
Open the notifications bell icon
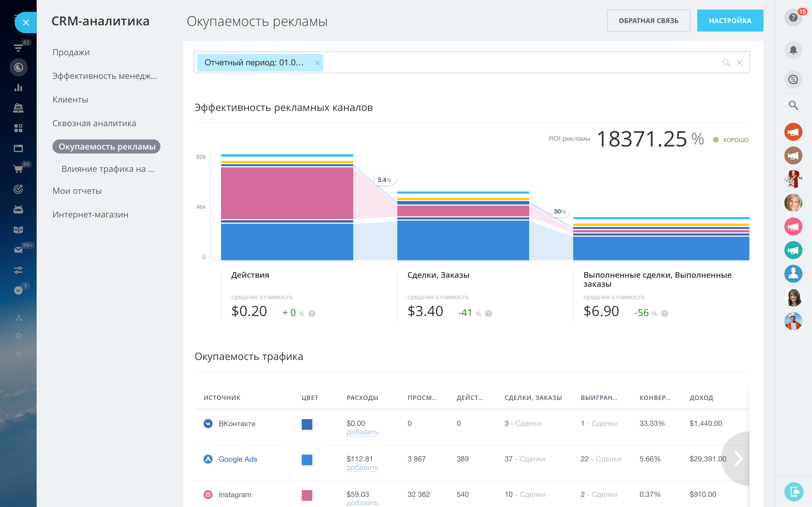point(793,50)
